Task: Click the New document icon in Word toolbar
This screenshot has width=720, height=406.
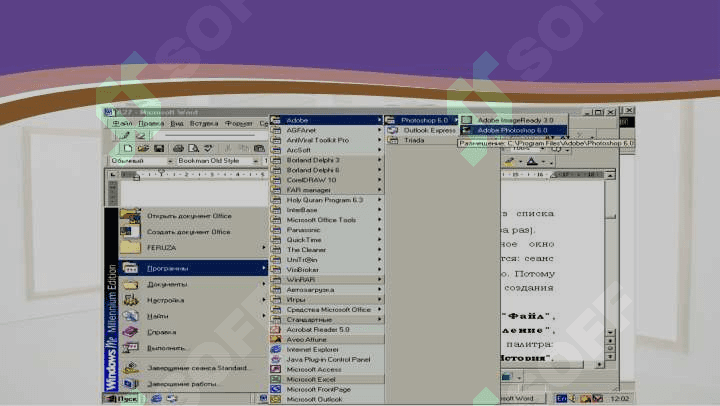Action: [x=128, y=148]
